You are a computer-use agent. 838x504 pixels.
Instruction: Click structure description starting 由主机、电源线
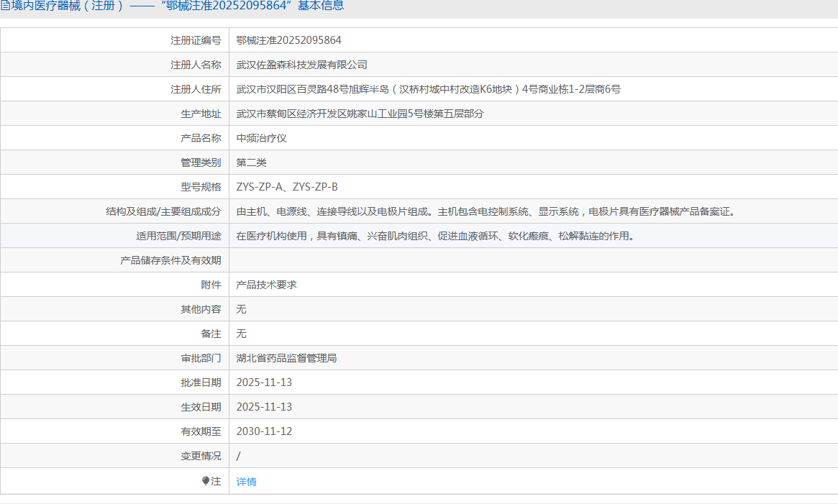(x=488, y=211)
